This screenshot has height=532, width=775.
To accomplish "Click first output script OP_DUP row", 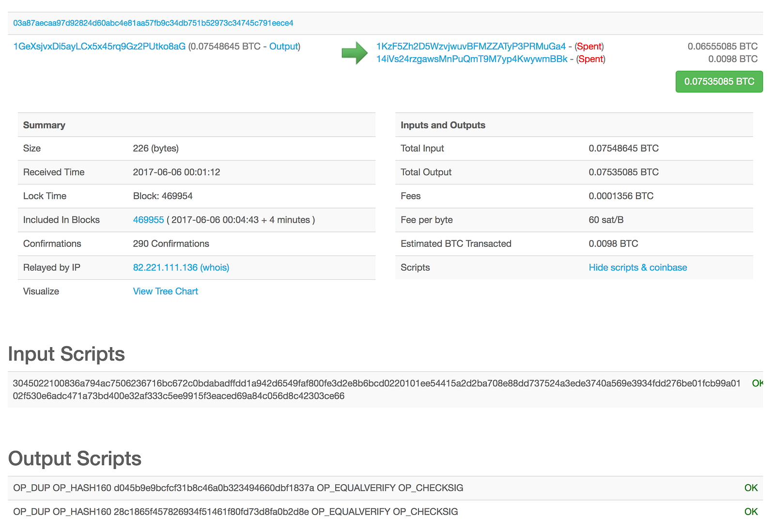I will tap(385, 488).
